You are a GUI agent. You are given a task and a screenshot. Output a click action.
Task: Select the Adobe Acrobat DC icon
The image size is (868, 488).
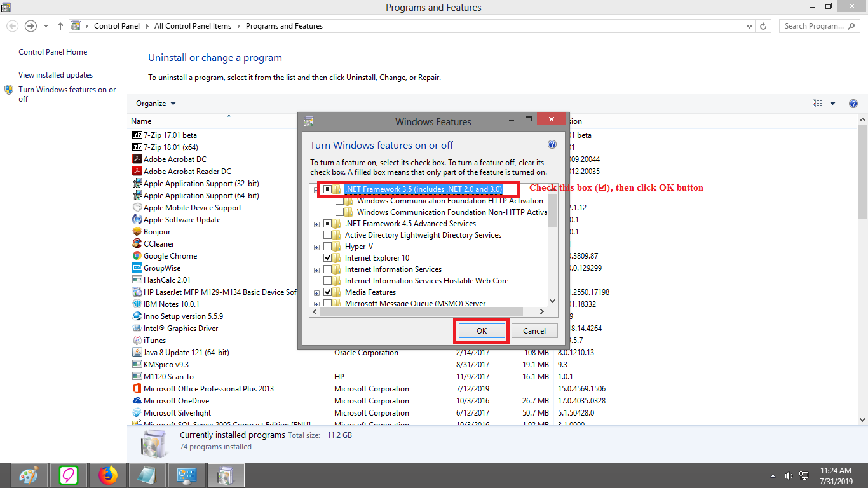click(x=137, y=159)
